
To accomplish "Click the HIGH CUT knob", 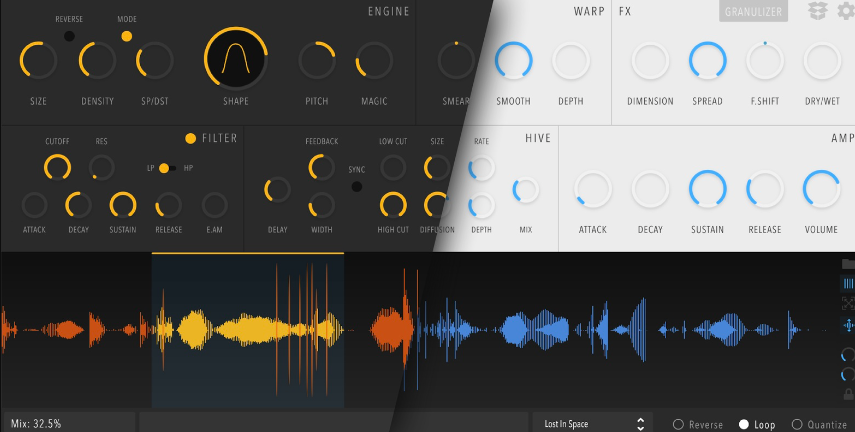I will tap(393, 205).
